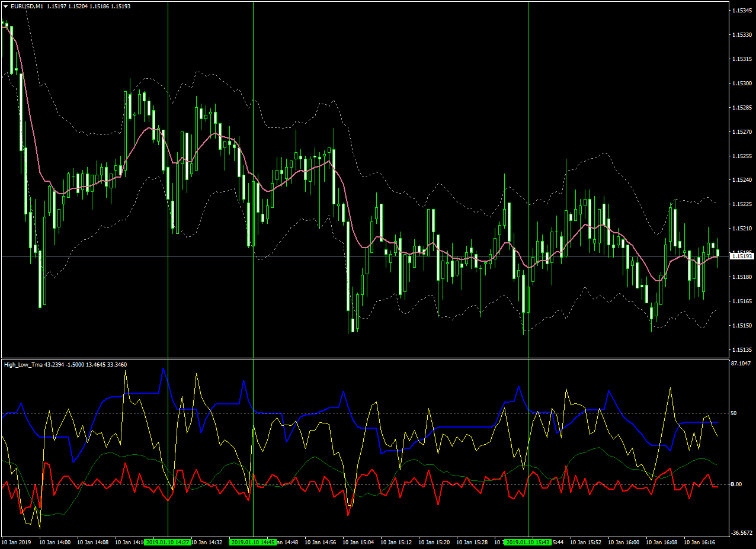756x549 pixels.
Task: Click the 1.15345 price scale label
Action: 742,11
